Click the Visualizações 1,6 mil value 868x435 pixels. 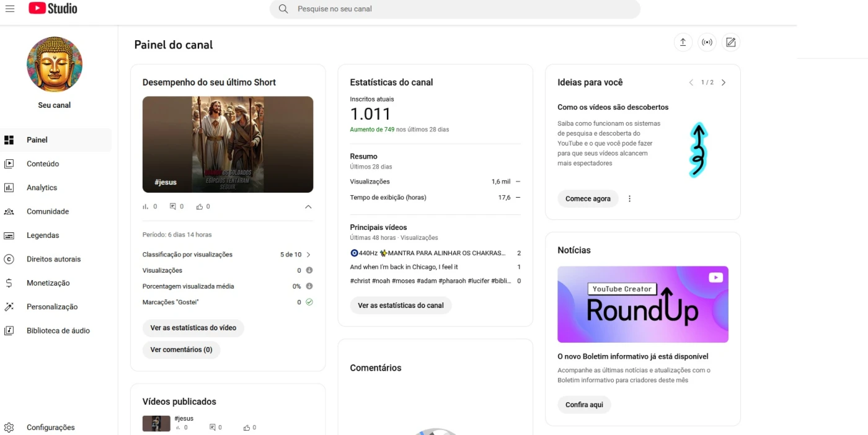pos(501,182)
